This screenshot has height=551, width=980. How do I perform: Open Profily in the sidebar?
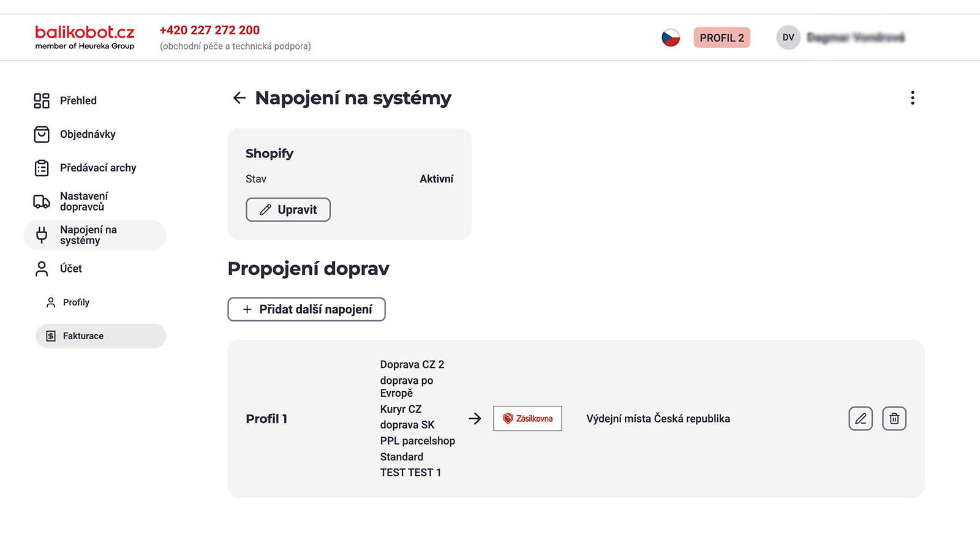76,302
